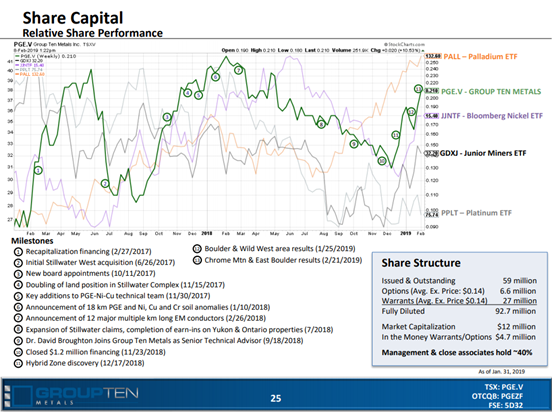Select the '6.6 million' options value
552x412 pixels.
[518, 291]
